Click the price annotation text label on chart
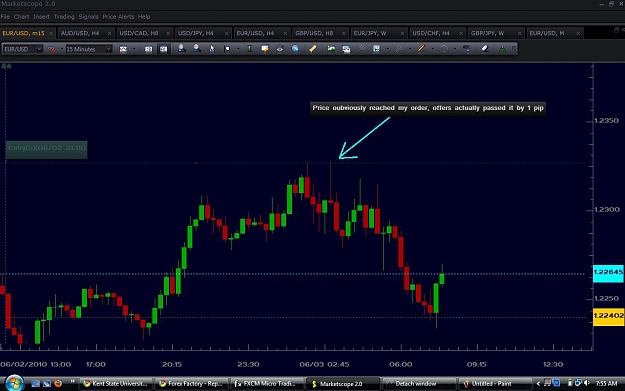The image size is (625, 391). click(x=428, y=108)
